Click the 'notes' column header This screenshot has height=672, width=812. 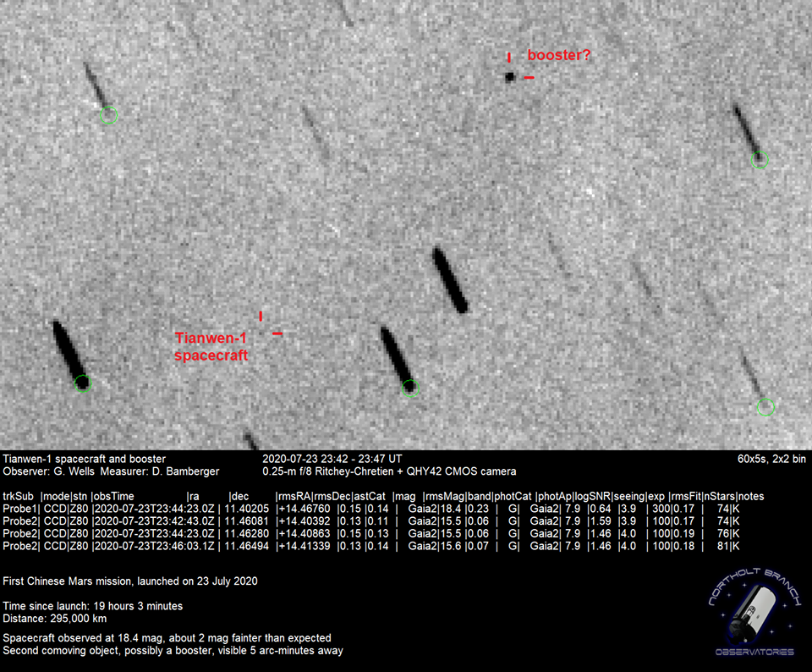(751, 496)
